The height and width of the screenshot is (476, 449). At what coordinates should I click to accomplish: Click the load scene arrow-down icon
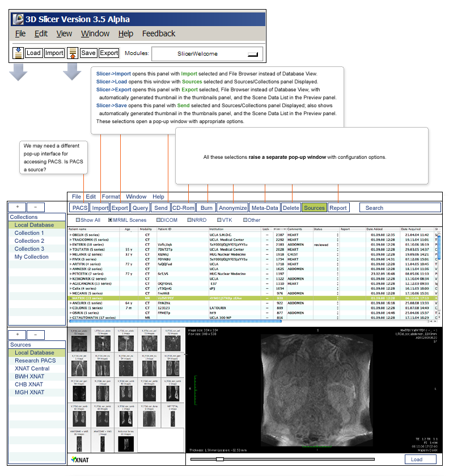point(18,53)
